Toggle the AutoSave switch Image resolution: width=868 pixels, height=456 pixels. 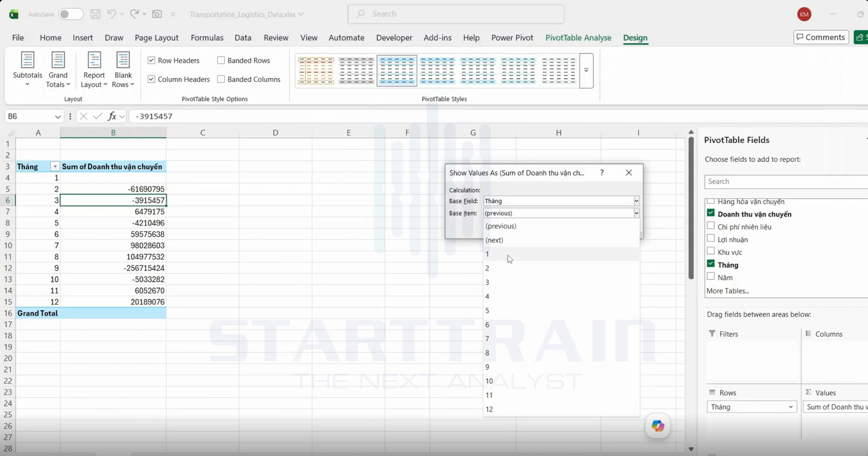(71, 14)
